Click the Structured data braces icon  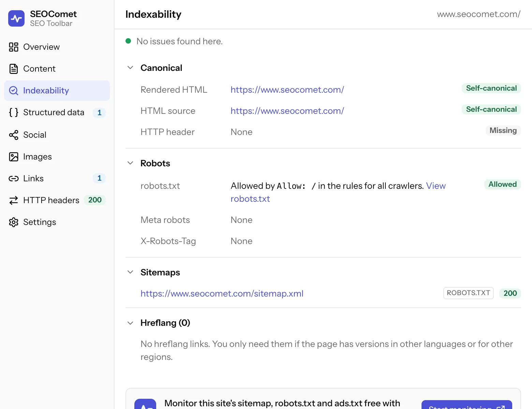click(14, 112)
